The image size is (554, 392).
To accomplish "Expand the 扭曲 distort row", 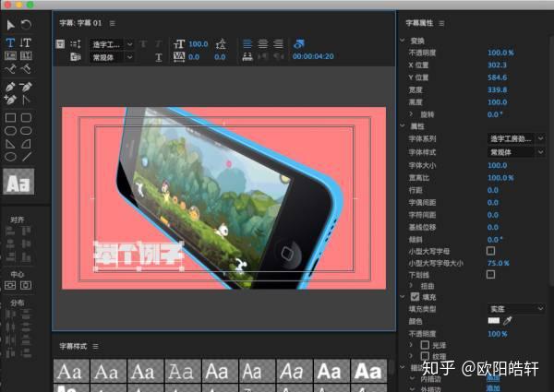I will 411,285.
